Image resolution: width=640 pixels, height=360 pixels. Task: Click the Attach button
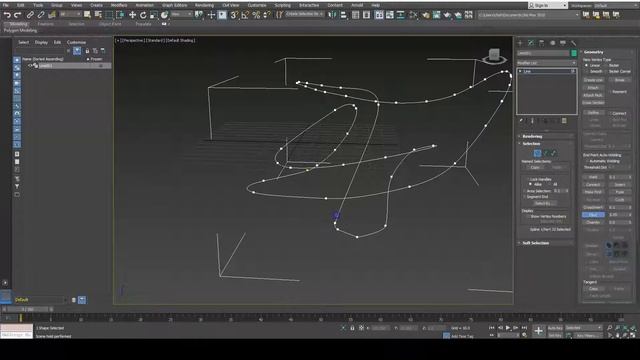[x=593, y=88]
